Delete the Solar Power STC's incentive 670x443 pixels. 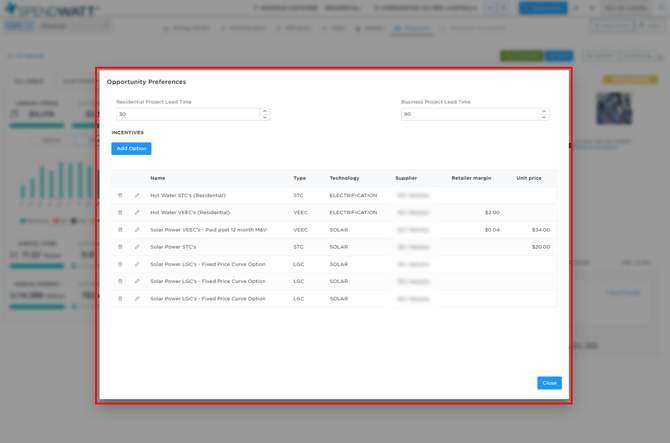tap(120, 247)
